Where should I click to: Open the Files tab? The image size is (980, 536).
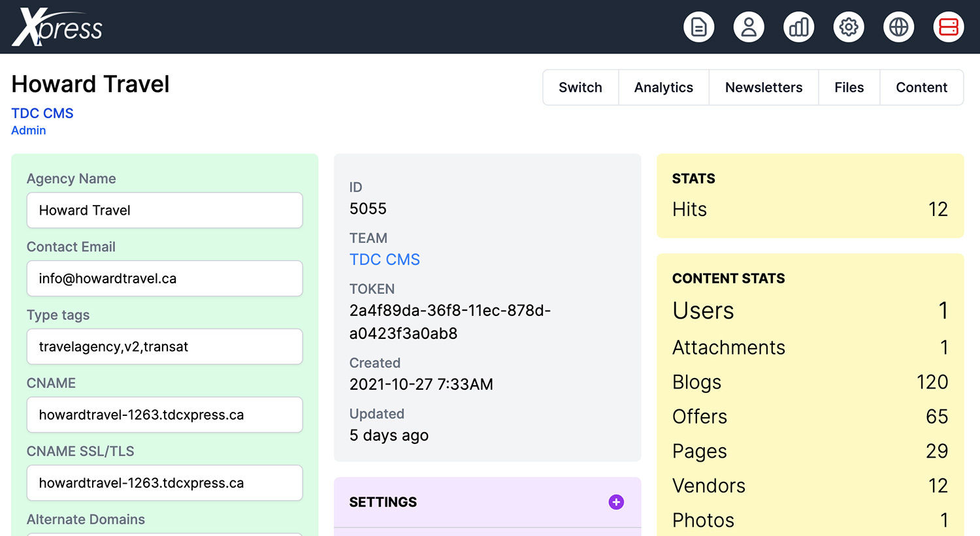tap(849, 87)
